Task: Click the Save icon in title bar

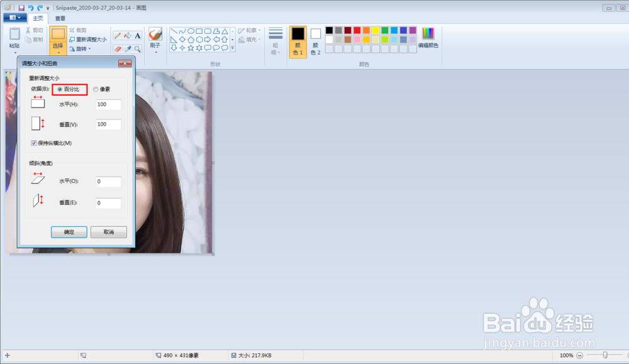Action: coord(21,8)
